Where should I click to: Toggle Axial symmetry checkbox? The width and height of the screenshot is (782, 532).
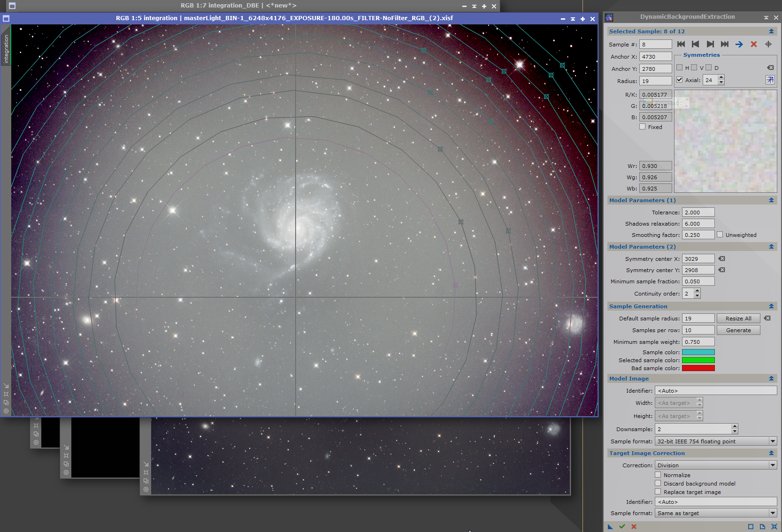pos(679,80)
